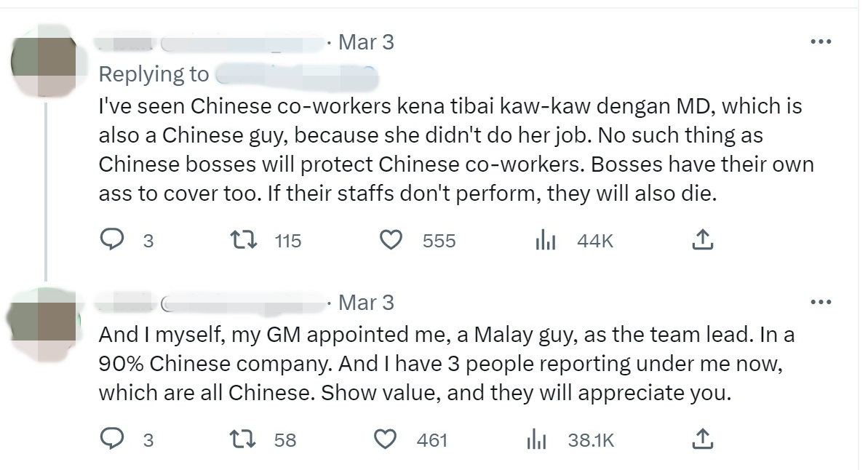Open the more options menu on the second tweet
Screen dimensions: 868x470
tap(821, 302)
